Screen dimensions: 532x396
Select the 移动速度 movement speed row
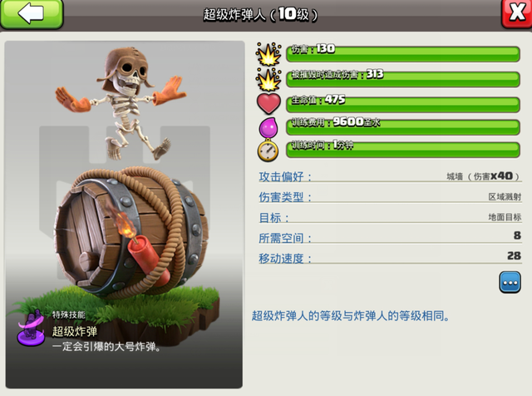click(x=390, y=257)
